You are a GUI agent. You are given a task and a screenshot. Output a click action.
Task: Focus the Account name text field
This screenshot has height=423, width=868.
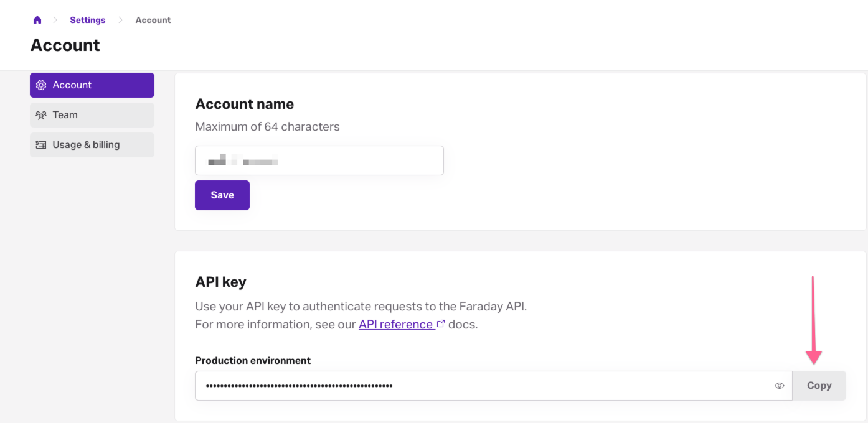(319, 160)
